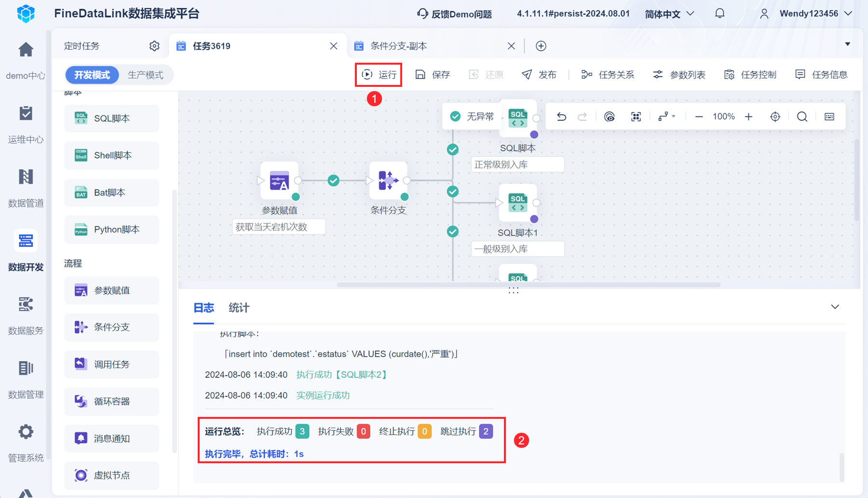This screenshot has width=868, height=498.
Task: Open 运维中心 in the sidebar
Action: point(26,124)
